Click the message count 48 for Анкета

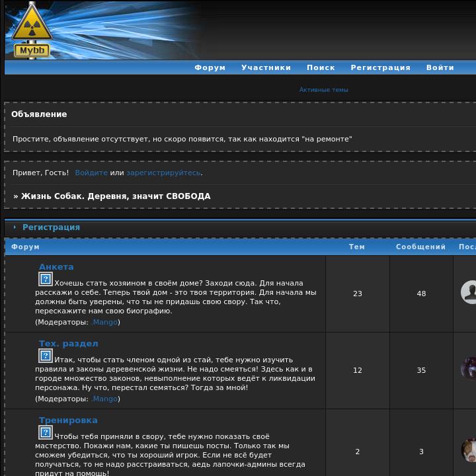[421, 294]
